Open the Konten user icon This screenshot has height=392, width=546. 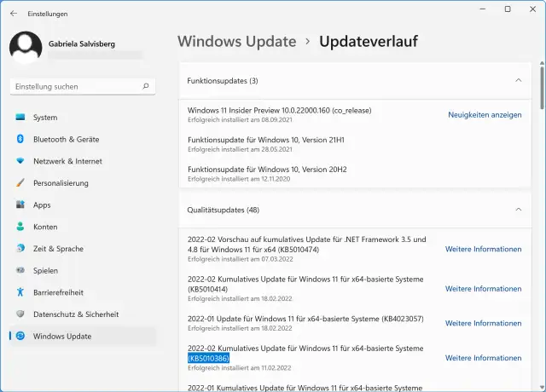20,227
